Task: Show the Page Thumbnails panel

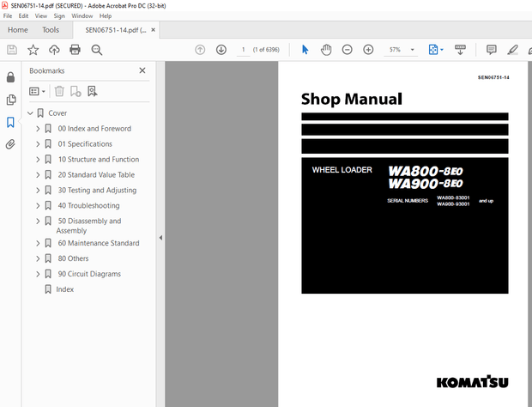Action: tap(11, 100)
